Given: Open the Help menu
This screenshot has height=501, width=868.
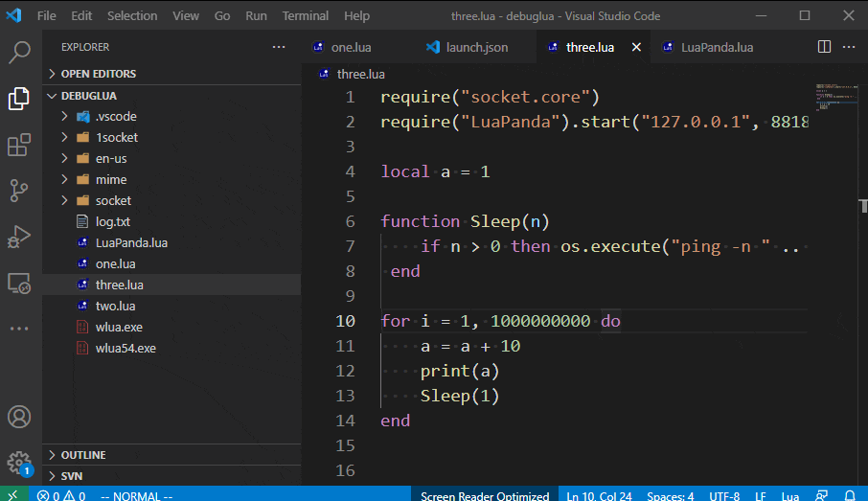Looking at the screenshot, I should 356,15.
